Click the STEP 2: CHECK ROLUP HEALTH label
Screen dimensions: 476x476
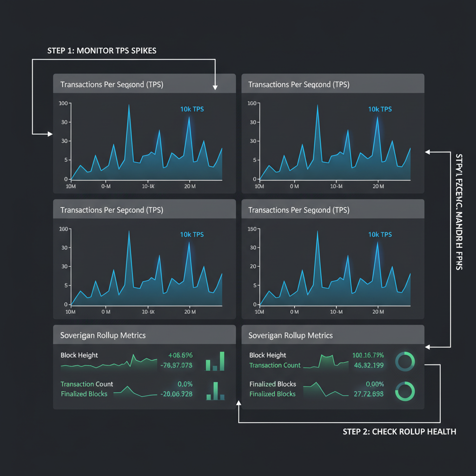pos(399,431)
